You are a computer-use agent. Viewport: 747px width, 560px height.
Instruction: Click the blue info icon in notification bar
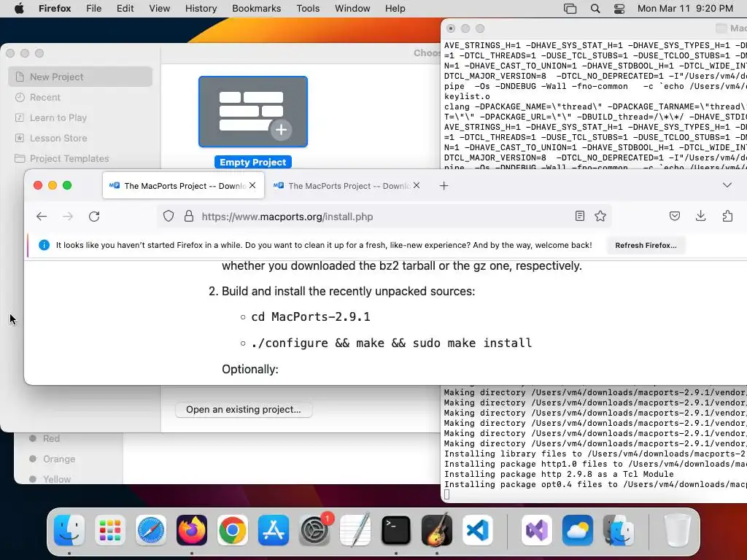click(x=44, y=245)
